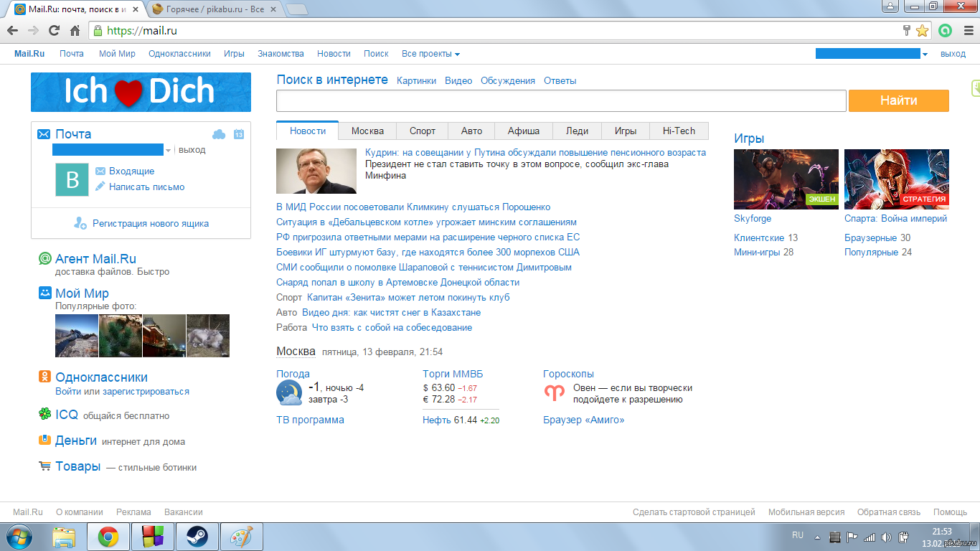Switch to the Спорт news tab
The height and width of the screenshot is (551, 980).
[423, 131]
